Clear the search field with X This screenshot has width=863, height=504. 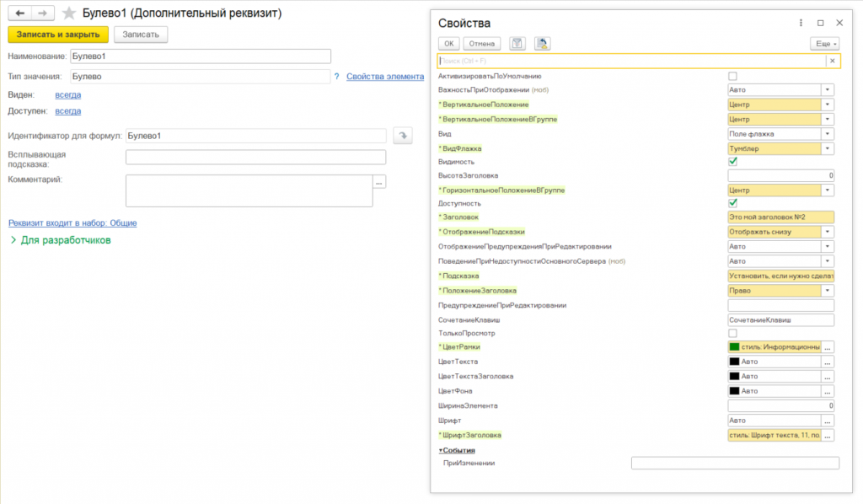833,61
